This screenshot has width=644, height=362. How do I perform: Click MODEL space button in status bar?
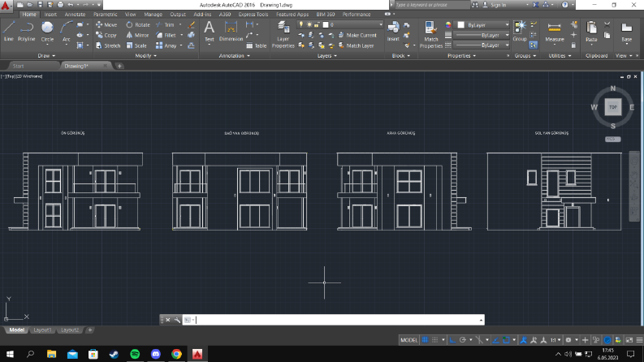[408, 340]
